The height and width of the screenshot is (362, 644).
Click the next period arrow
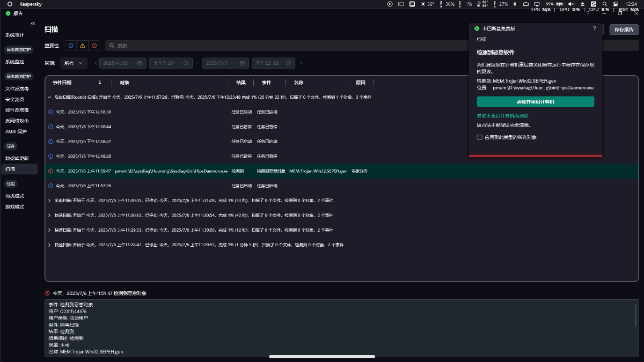click(301, 63)
